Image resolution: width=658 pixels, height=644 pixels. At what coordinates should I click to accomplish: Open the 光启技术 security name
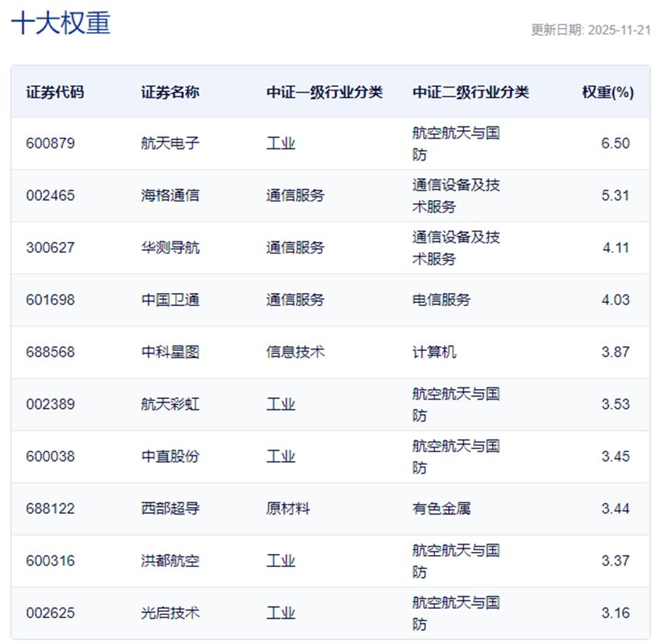click(x=170, y=613)
